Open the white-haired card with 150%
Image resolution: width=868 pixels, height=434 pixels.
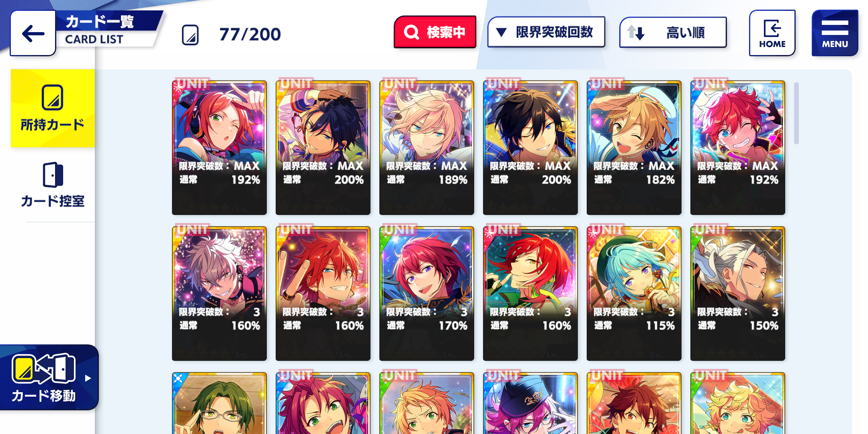(x=738, y=294)
